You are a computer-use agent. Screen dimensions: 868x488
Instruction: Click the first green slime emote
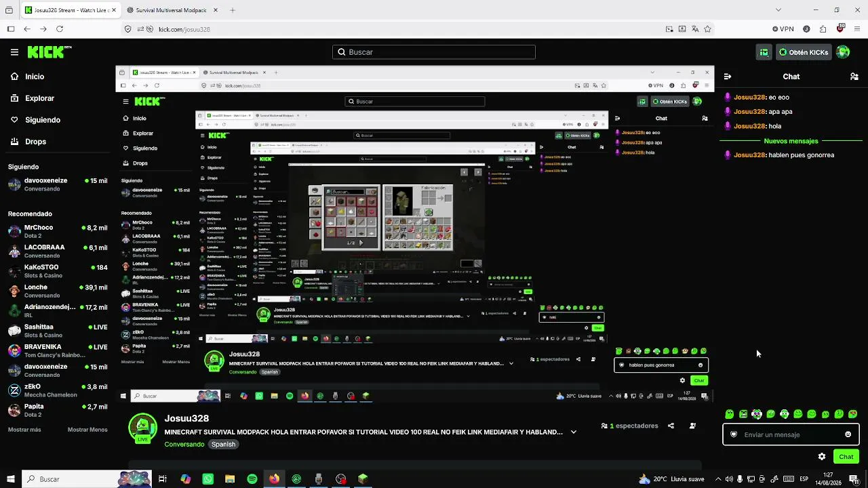(x=729, y=414)
